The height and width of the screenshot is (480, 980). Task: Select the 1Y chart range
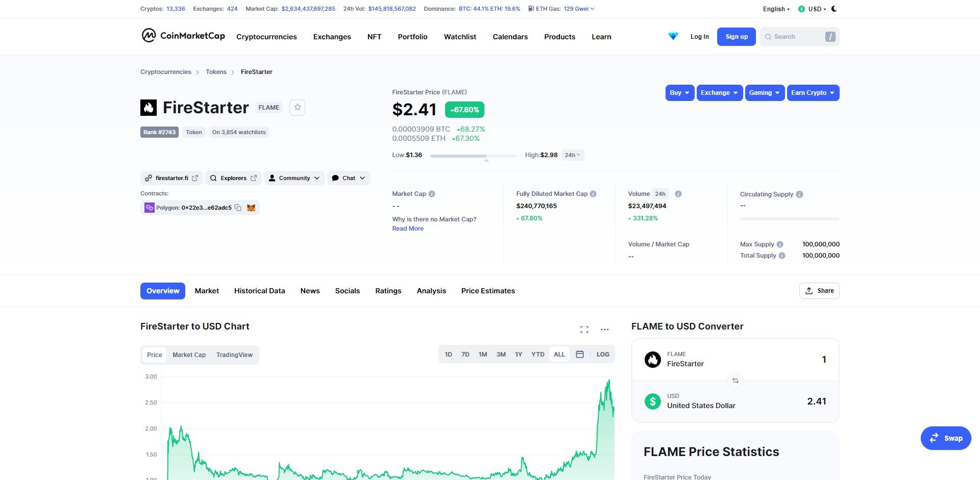[x=519, y=354]
